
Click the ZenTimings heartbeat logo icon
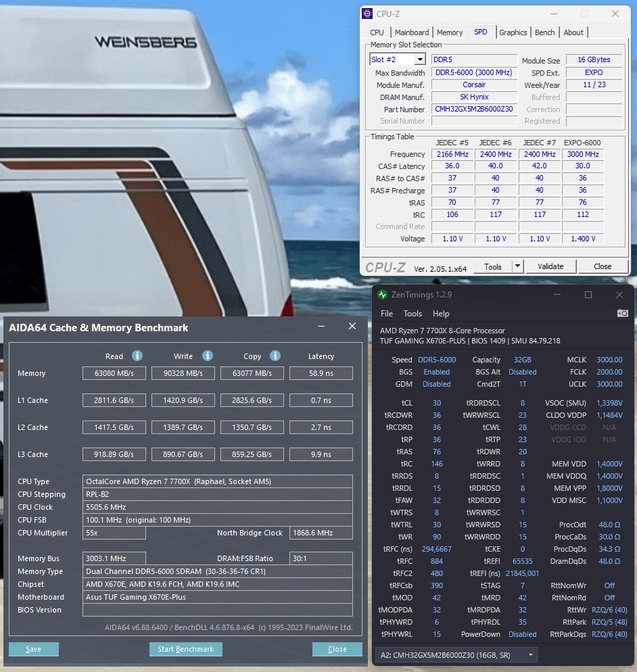pos(382,295)
